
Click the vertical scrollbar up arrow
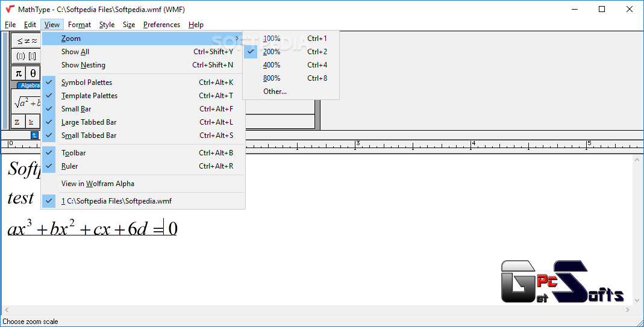click(637, 160)
